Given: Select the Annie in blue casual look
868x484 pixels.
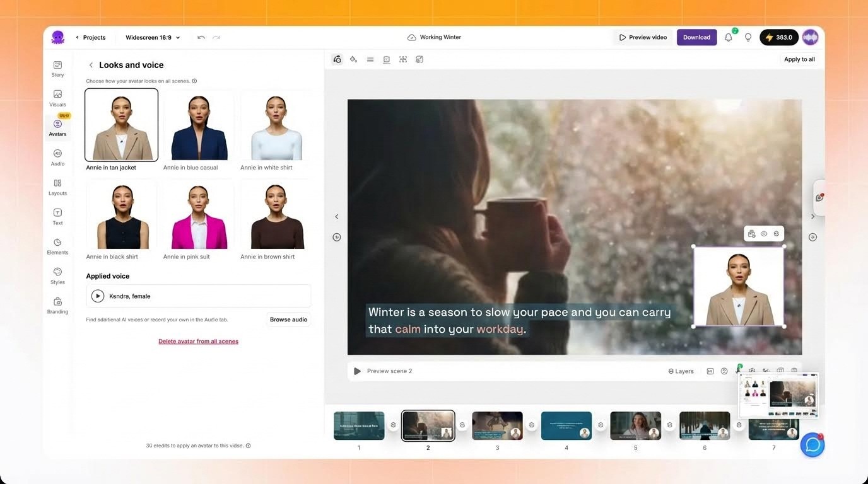Looking at the screenshot, I should (198, 125).
